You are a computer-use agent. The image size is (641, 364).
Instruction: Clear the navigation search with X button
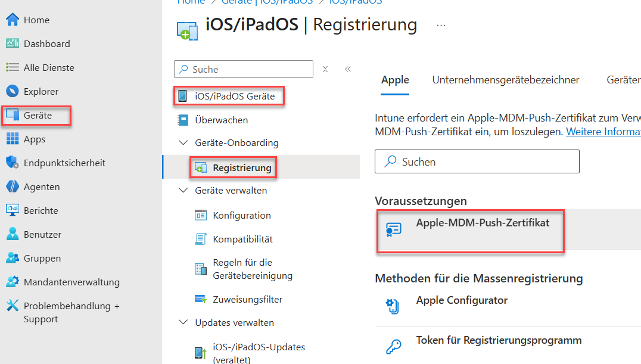[x=325, y=69]
